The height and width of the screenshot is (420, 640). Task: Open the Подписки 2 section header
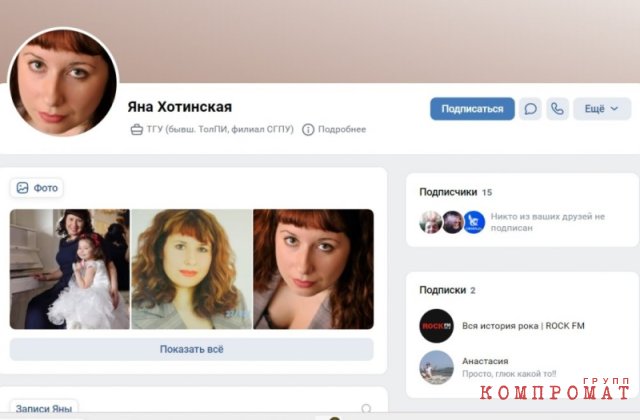click(x=447, y=290)
